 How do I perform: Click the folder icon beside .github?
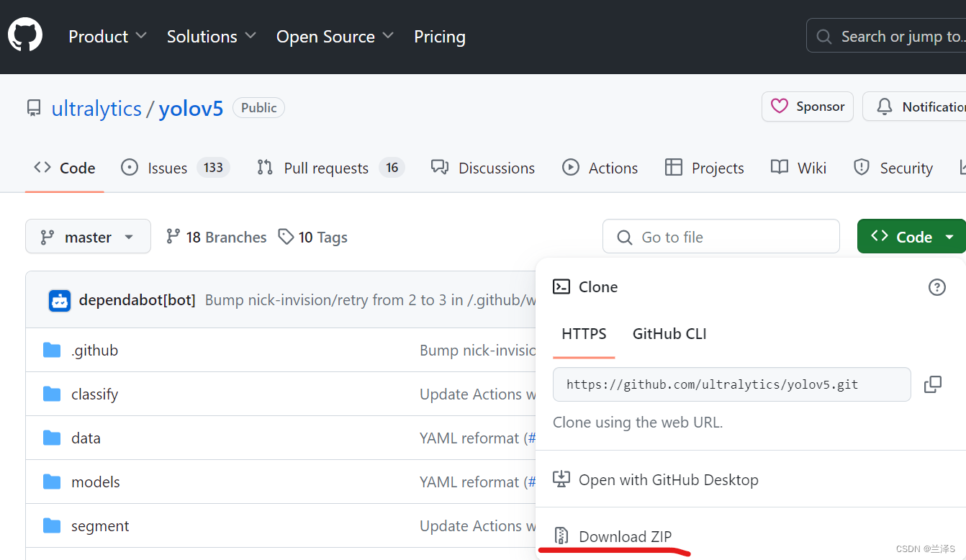52,351
